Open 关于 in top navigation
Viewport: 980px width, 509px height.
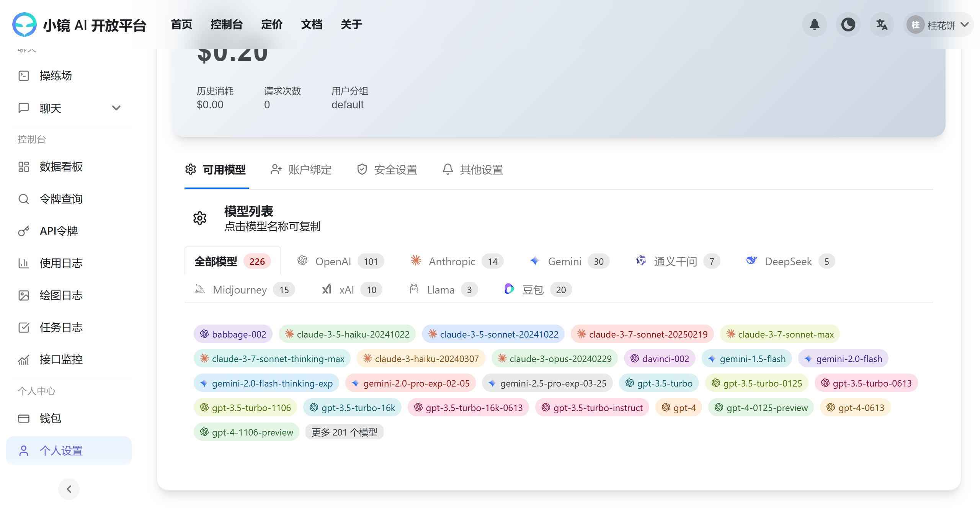pyautogui.click(x=351, y=24)
